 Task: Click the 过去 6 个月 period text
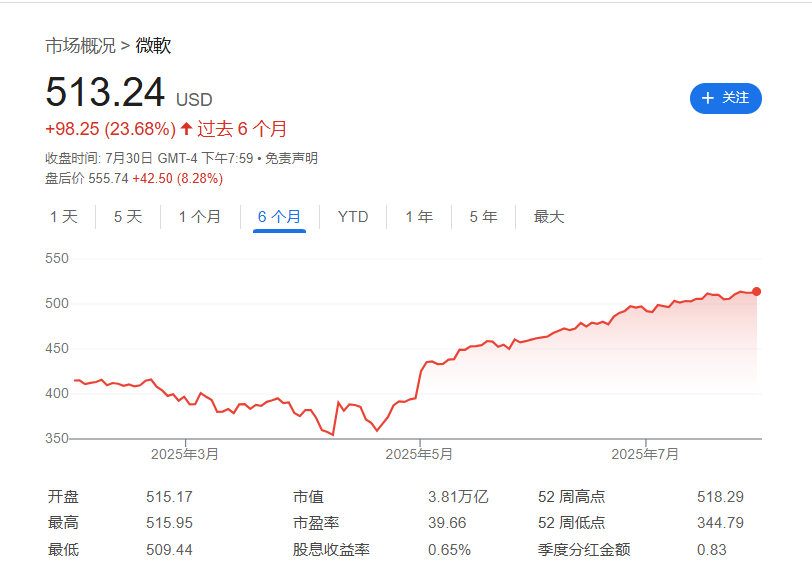[x=242, y=129]
